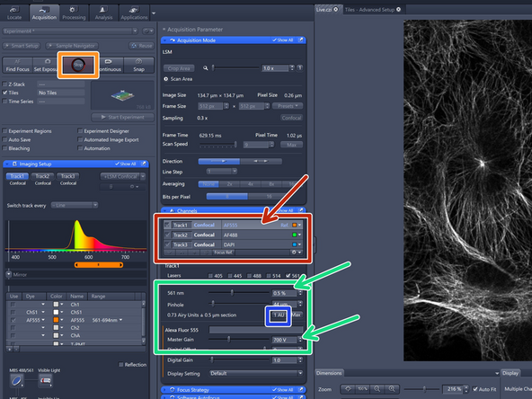Select bidirectional scan Direction
532x399 pixels.
pos(261,161)
